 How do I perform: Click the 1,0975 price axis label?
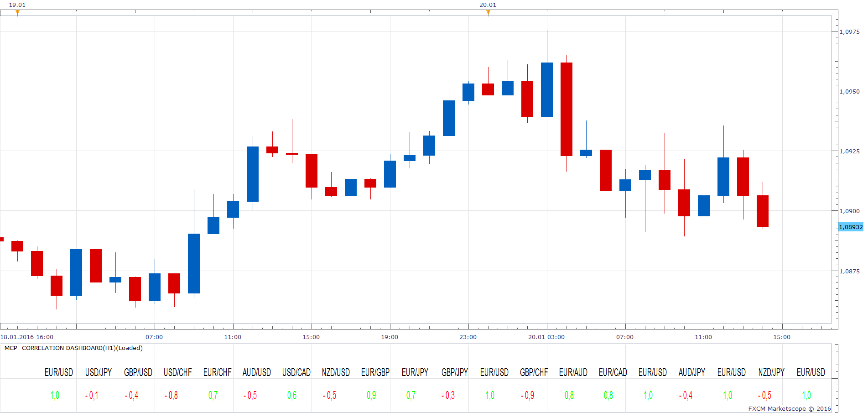click(x=850, y=31)
